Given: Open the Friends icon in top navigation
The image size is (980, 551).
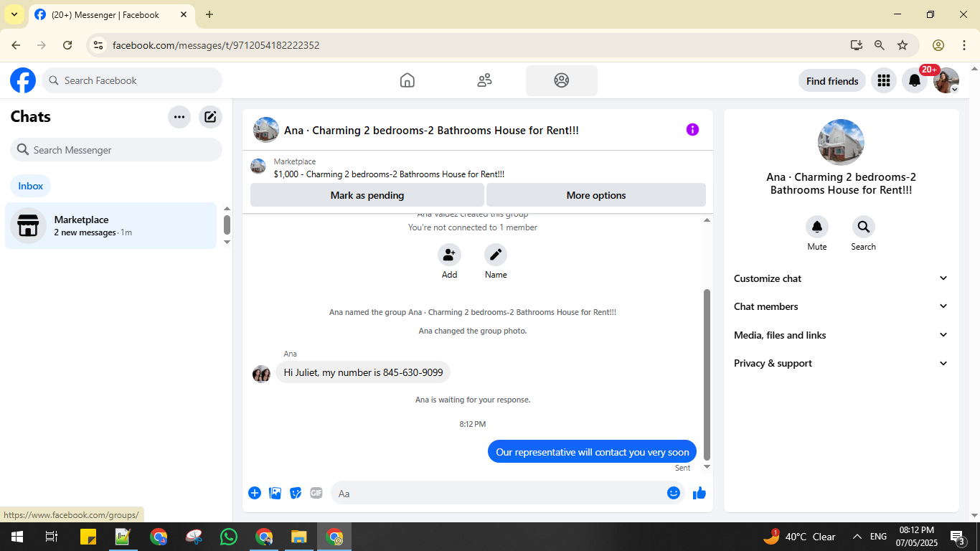Looking at the screenshot, I should [485, 80].
